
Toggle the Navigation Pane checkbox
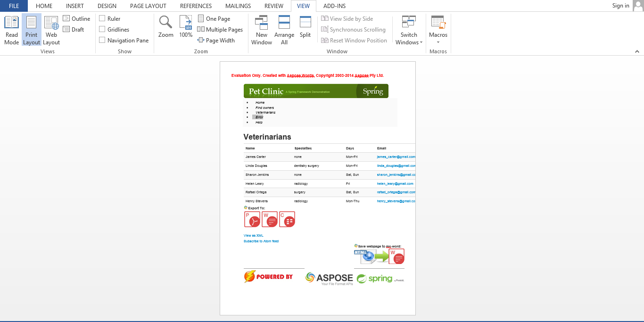(x=102, y=40)
